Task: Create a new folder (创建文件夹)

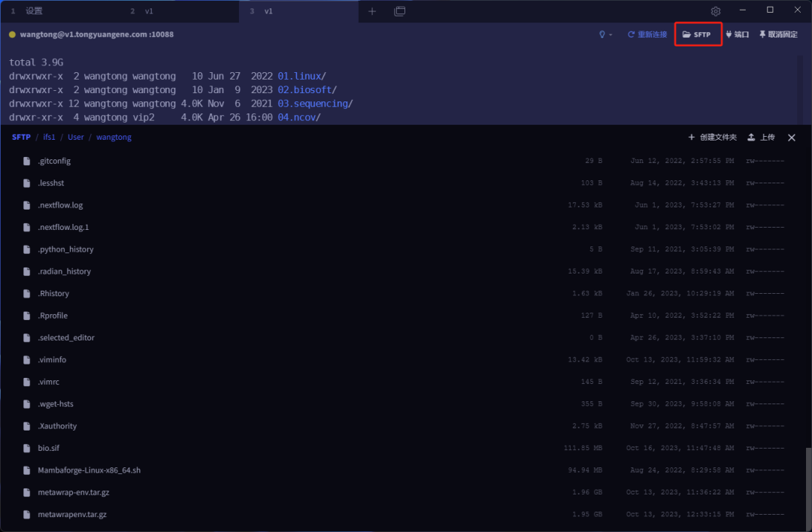Action: (712, 138)
